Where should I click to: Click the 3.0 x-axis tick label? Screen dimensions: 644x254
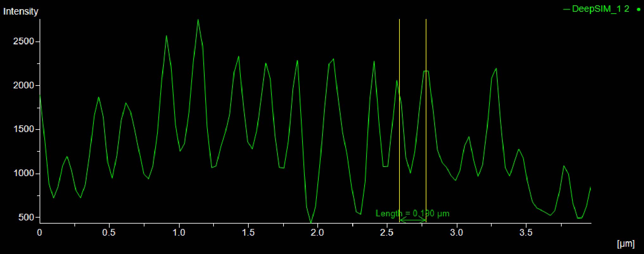456,233
